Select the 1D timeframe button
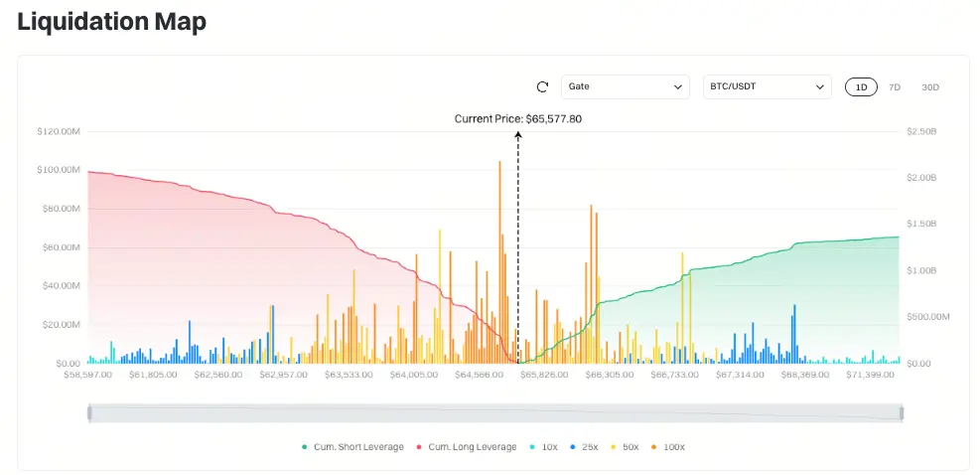The width and height of the screenshot is (980, 475). pos(861,87)
